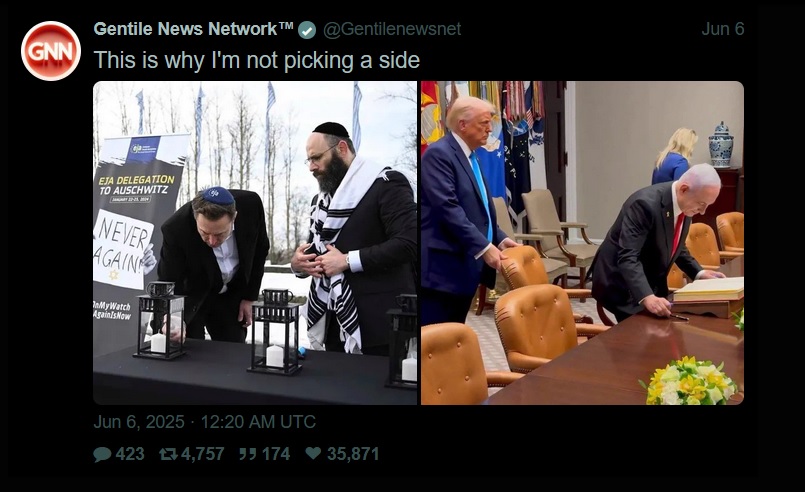Click the retweet arrows icon
This screenshot has height=492, width=805.
[168, 454]
